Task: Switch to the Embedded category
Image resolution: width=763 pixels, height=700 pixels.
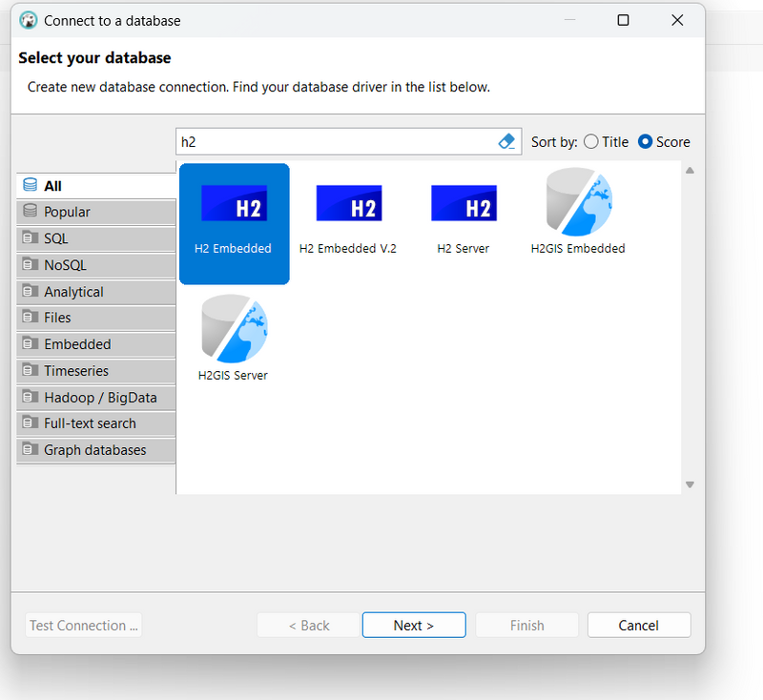Action: [x=96, y=344]
